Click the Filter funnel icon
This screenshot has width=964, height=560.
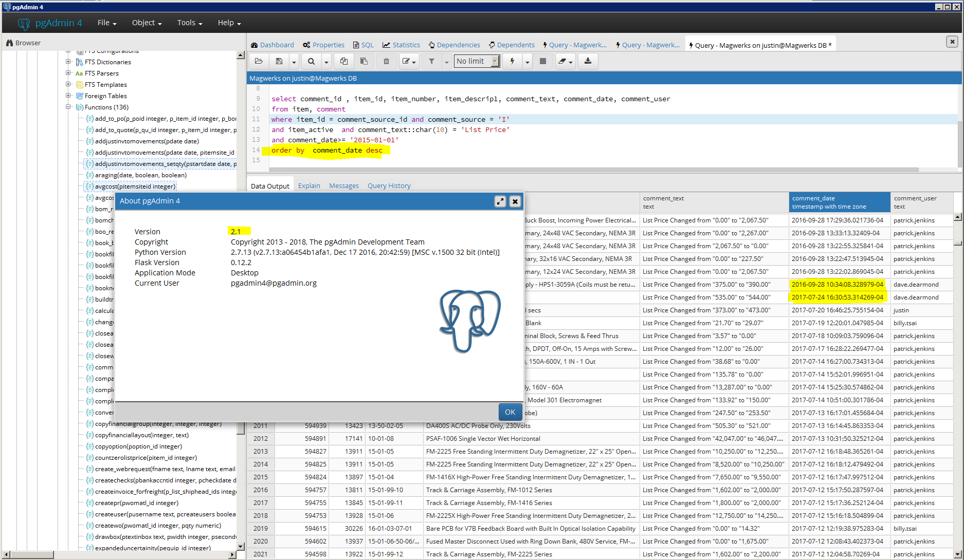(x=431, y=61)
